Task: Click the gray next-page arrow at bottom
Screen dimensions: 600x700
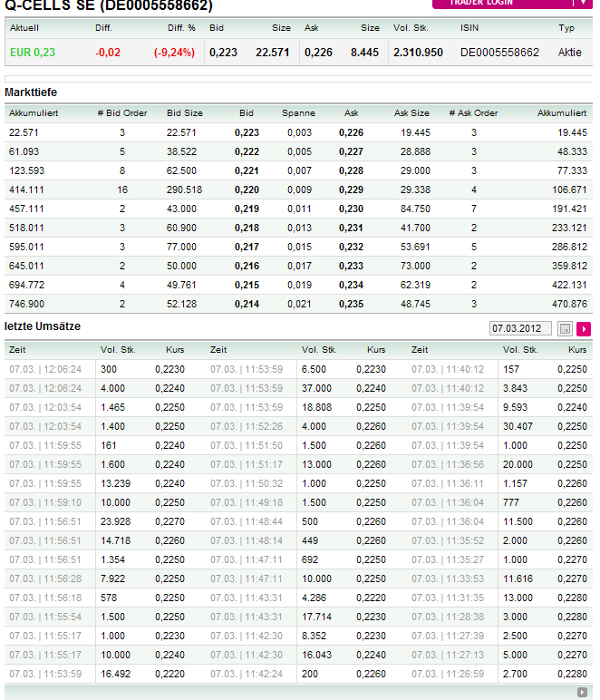Action: (582, 692)
